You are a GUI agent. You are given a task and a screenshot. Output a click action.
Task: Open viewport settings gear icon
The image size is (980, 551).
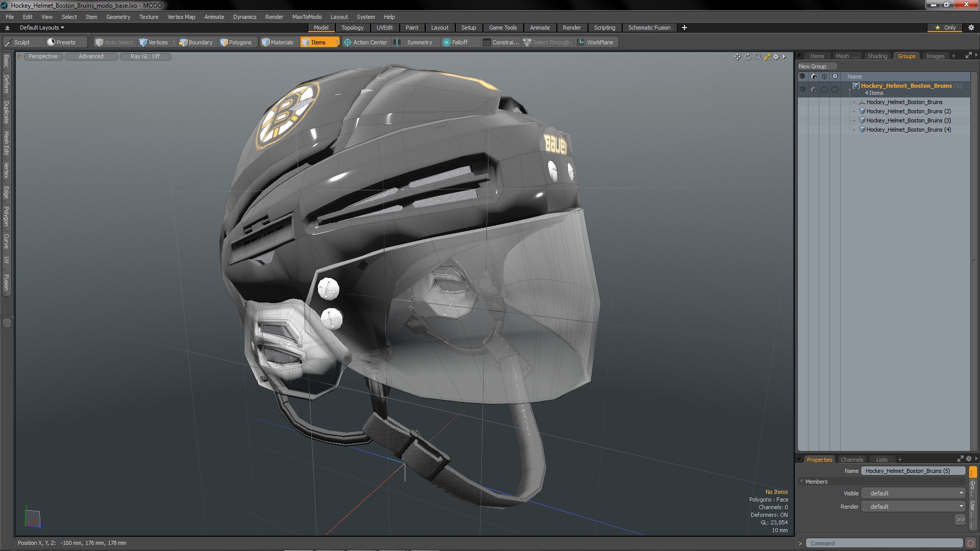click(776, 57)
